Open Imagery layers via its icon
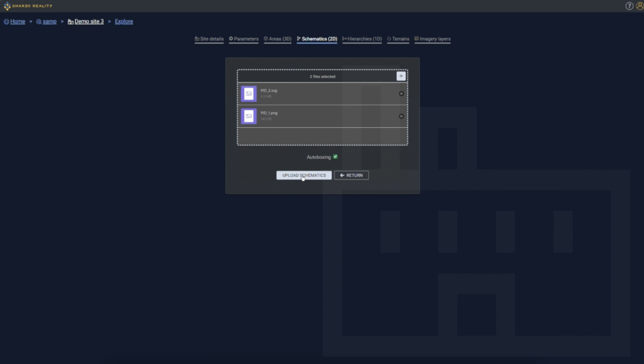Image resolution: width=644 pixels, height=364 pixels. [416, 38]
